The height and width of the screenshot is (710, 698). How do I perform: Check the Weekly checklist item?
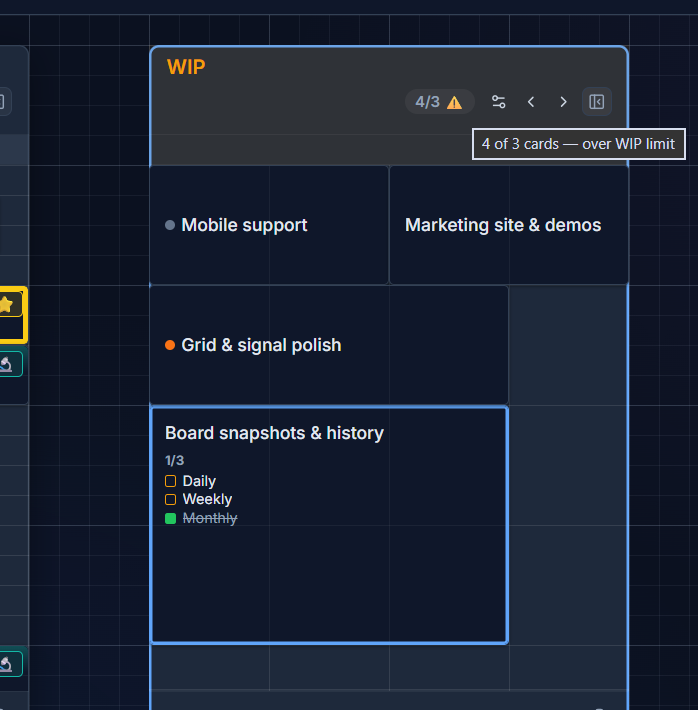coord(170,499)
